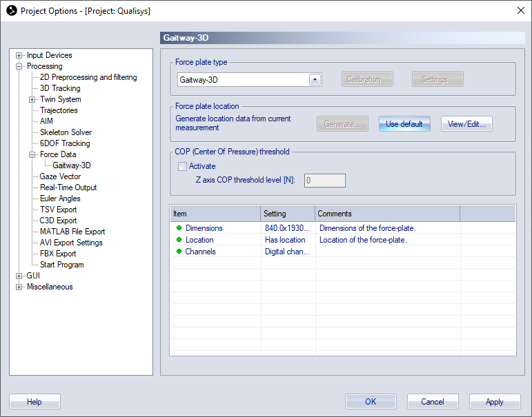Select the Force Data item
532x417 pixels.
pos(58,154)
